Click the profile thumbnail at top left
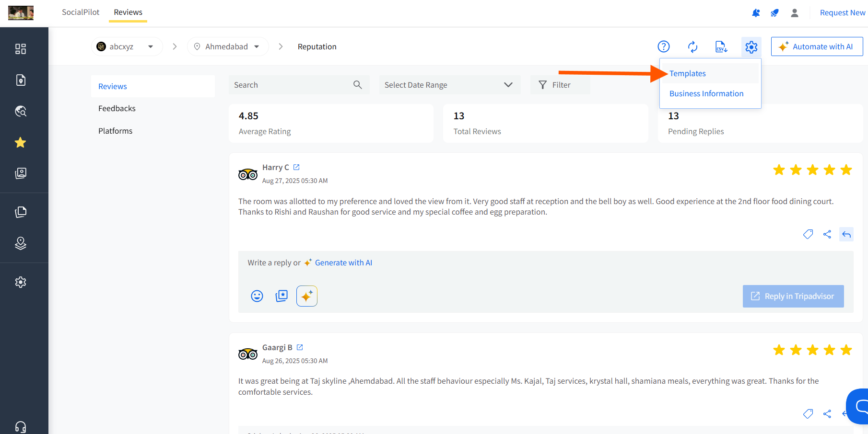This screenshot has height=434, width=868. 21,13
